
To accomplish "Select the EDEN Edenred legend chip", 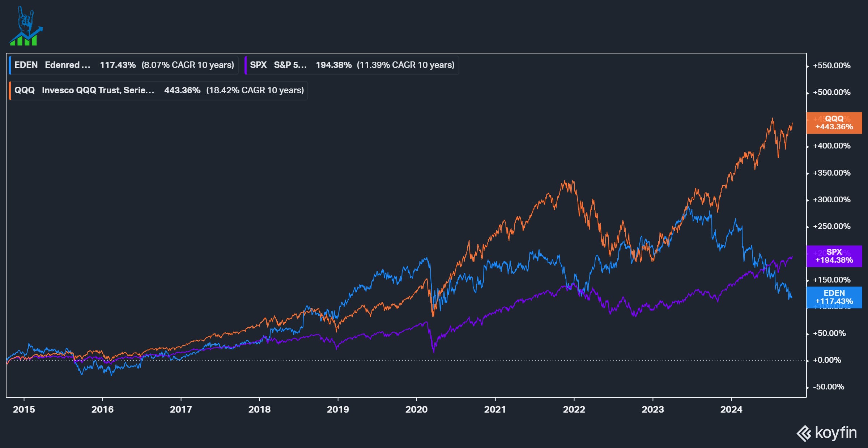I will click(x=123, y=65).
